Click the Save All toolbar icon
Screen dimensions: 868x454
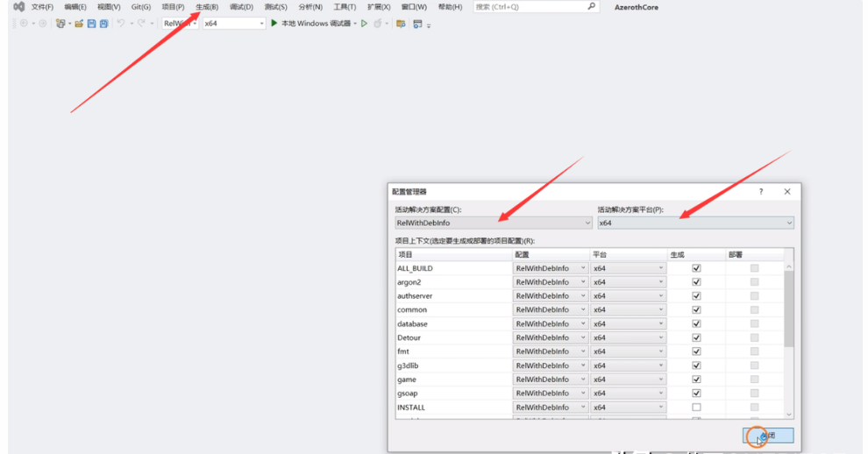point(103,24)
